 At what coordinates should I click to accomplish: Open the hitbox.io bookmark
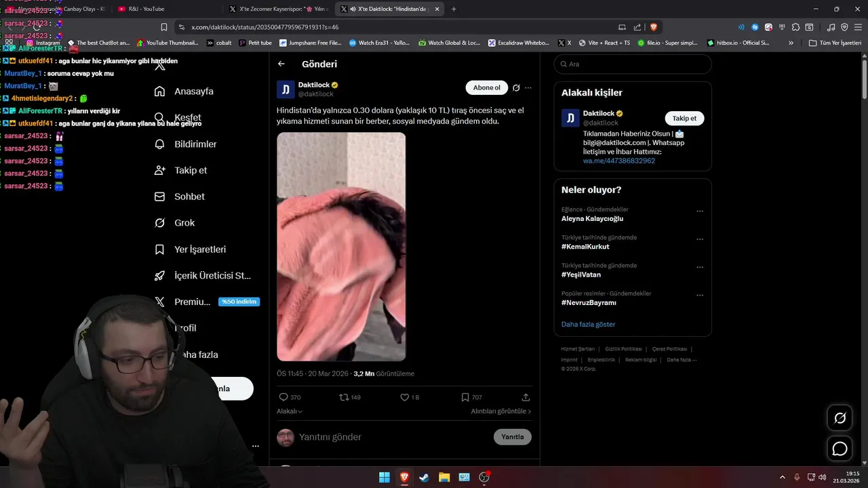click(738, 43)
